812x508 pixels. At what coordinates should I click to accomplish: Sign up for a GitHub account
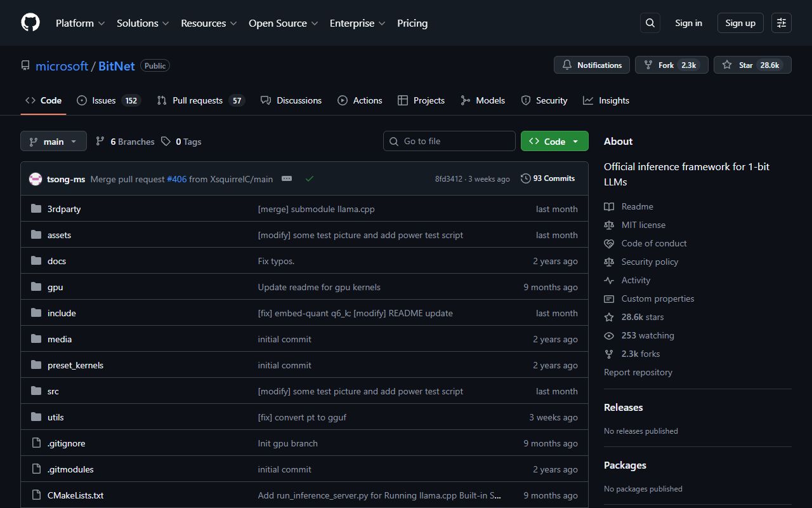pyautogui.click(x=740, y=22)
